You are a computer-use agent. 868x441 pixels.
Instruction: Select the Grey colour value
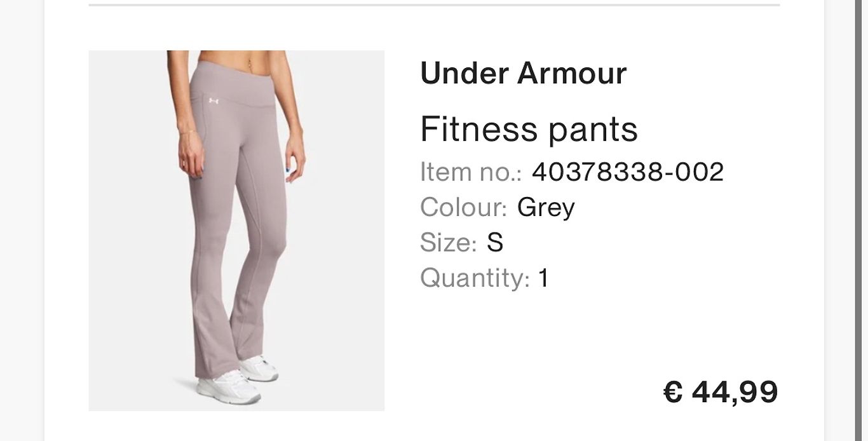pos(546,208)
